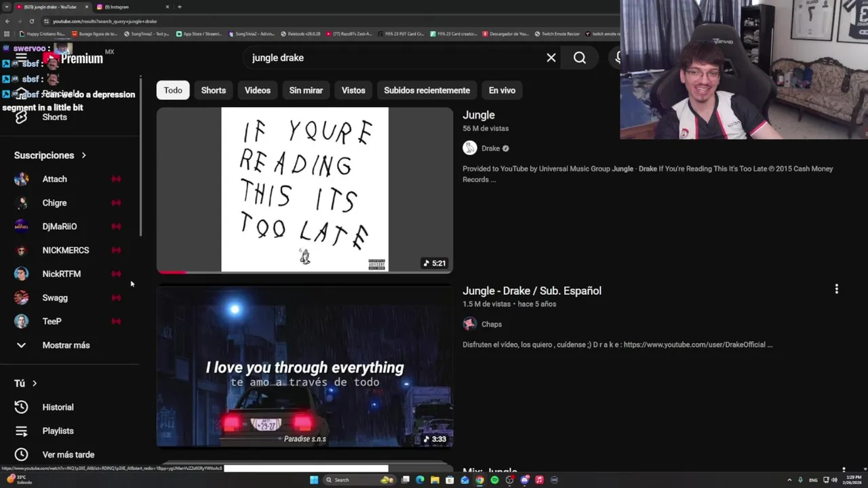
Task: Open the Swagg channel avatar
Action: tap(22, 298)
